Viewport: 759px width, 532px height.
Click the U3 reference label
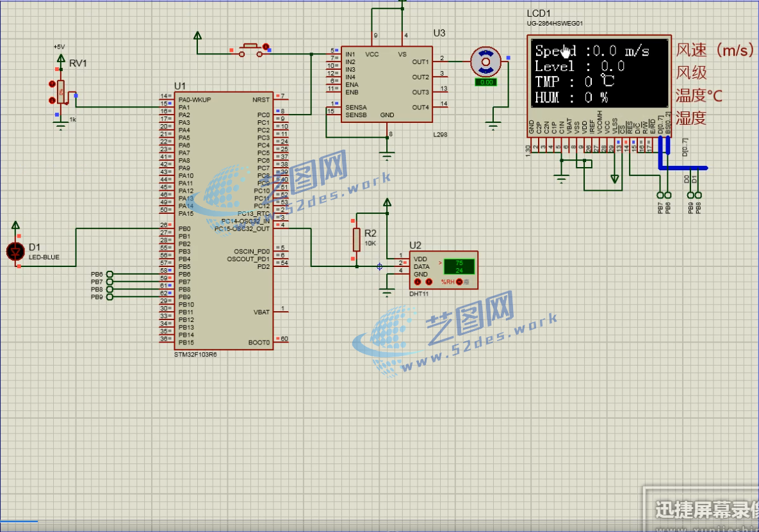(439, 33)
